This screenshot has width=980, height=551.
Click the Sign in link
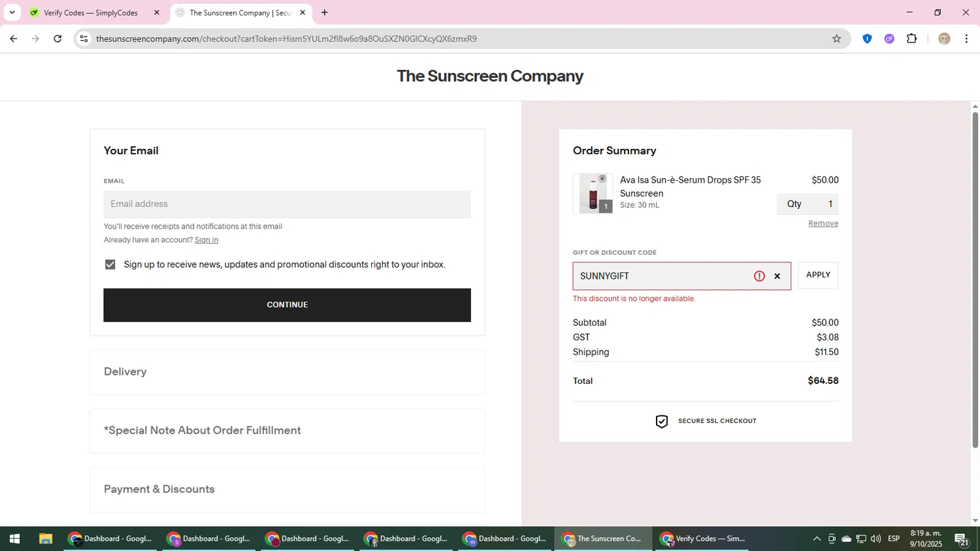[x=206, y=240]
